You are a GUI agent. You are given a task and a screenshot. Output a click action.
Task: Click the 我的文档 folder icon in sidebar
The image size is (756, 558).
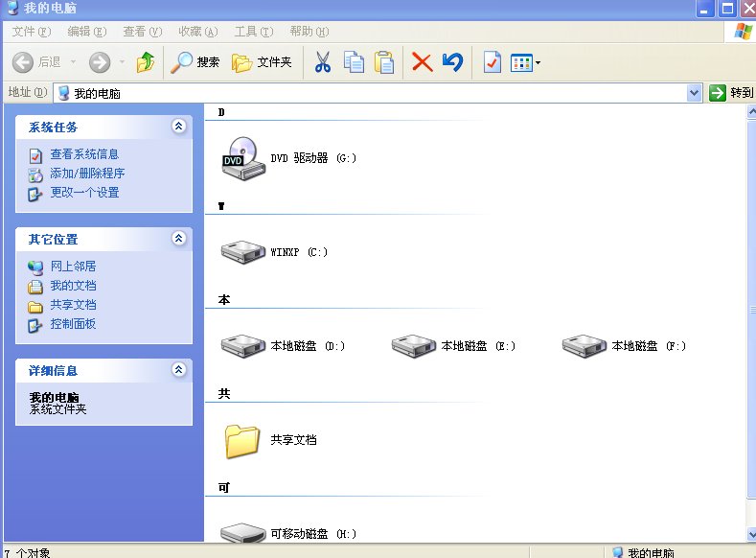[x=35, y=287]
